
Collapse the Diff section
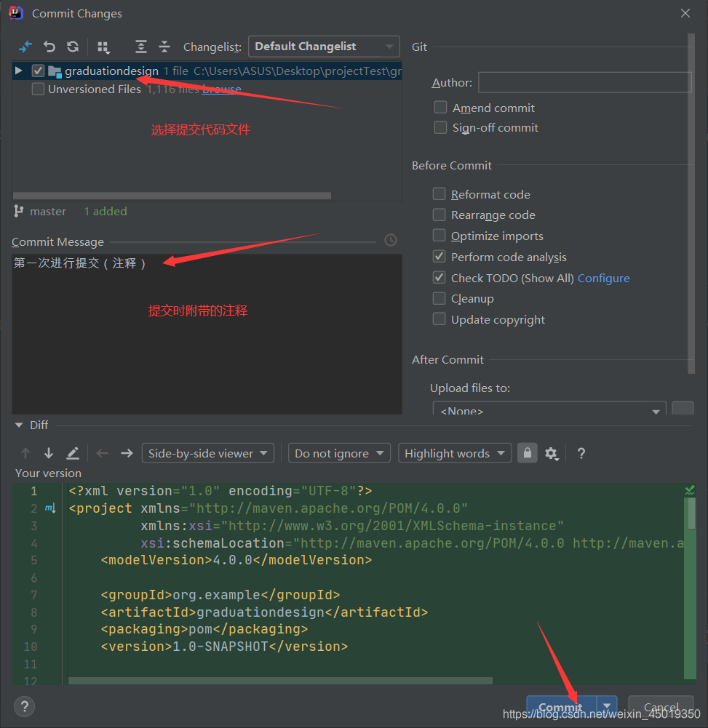[x=19, y=425]
